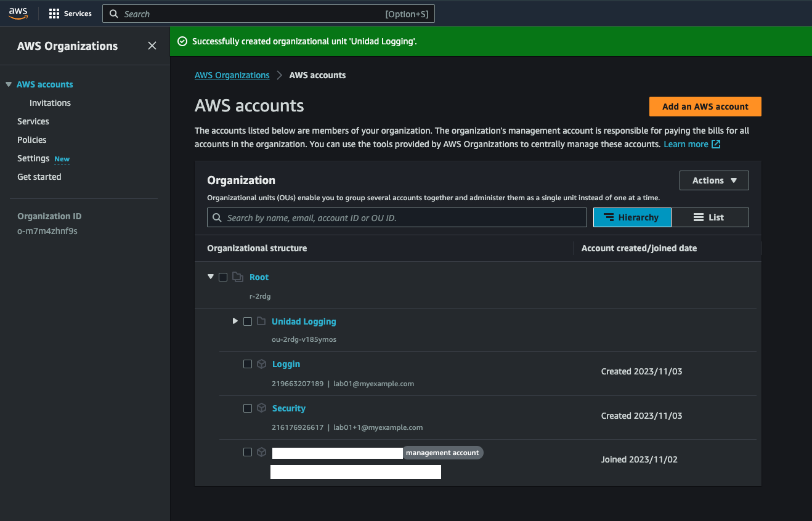Open the Actions dropdown
Screen dimensions: 812x521
click(x=714, y=180)
